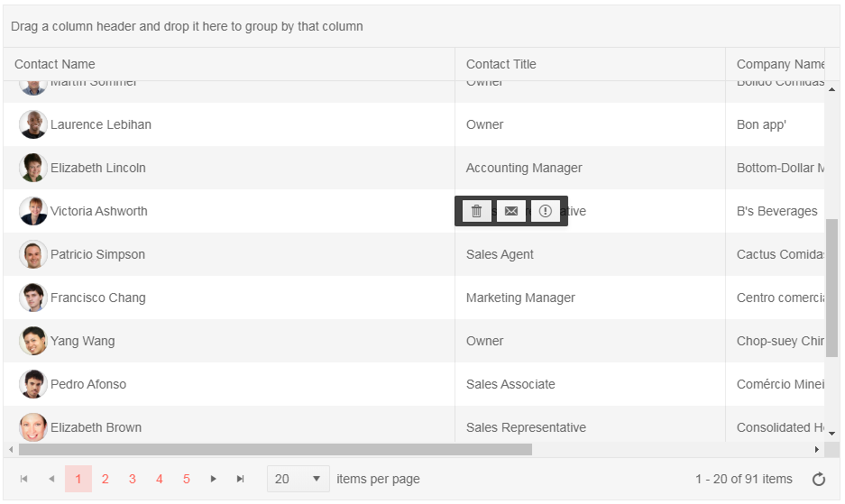Jump to page 5 of the grid
Viewport: 845px width, 504px height.
[187, 480]
